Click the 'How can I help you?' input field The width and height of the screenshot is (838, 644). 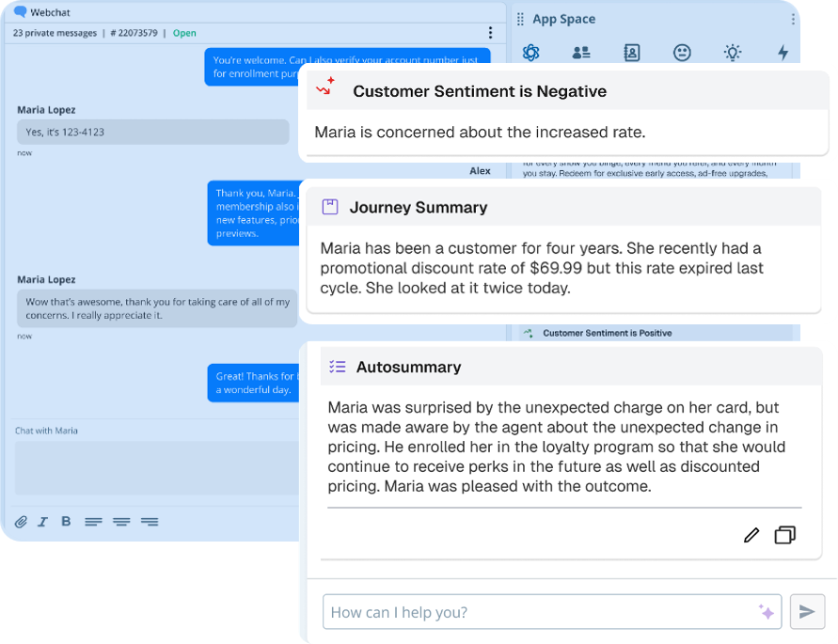tap(552, 611)
